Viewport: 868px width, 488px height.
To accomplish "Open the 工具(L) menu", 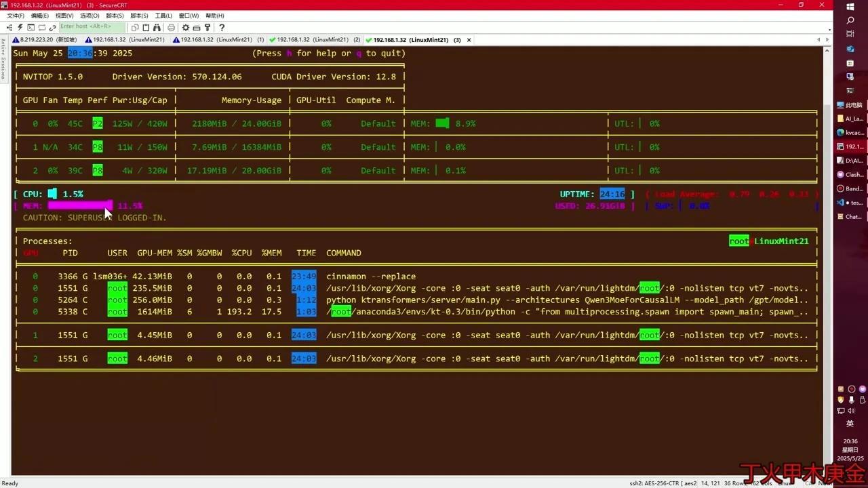I will 163,16.
